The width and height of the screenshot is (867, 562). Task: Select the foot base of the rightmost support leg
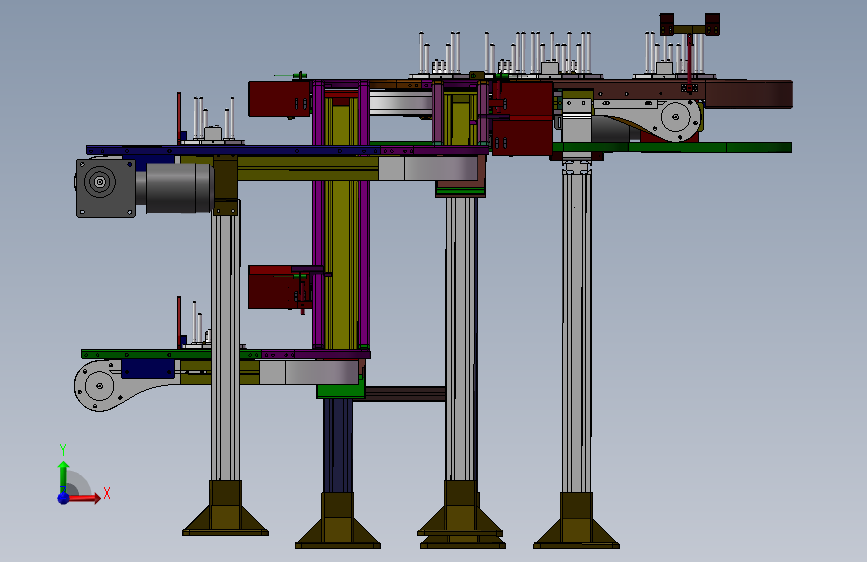tap(576, 521)
